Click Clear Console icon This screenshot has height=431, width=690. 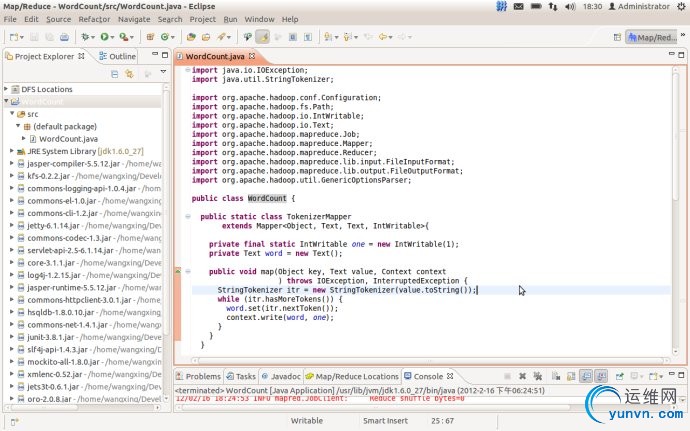(556, 376)
